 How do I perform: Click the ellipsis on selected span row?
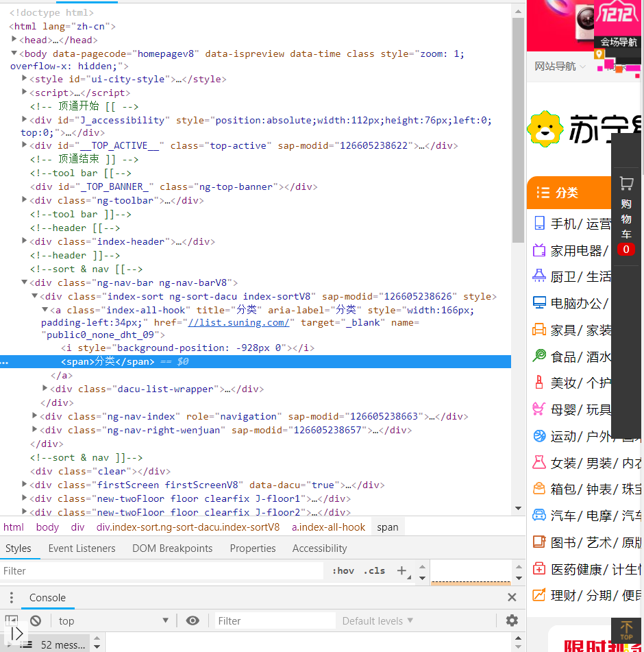(5, 363)
